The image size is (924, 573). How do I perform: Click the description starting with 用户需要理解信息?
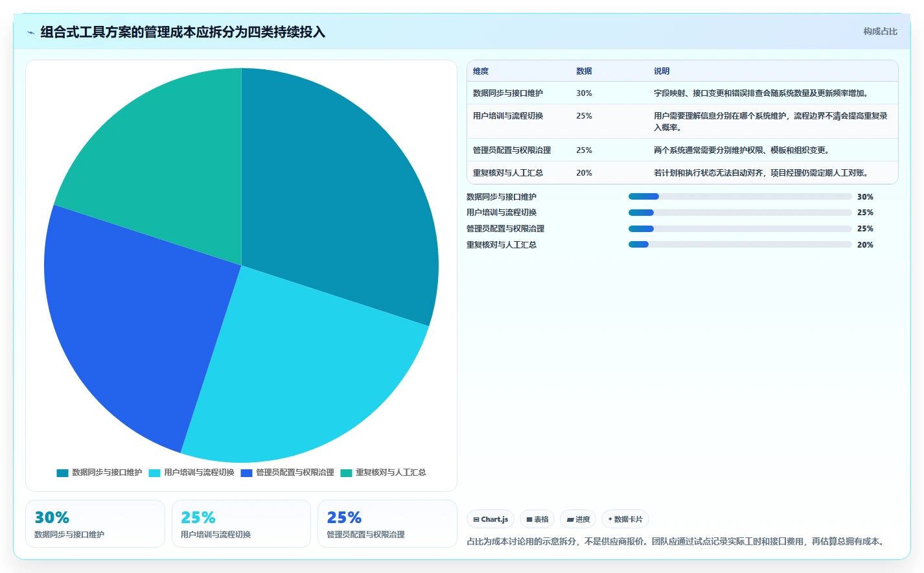tap(770, 122)
